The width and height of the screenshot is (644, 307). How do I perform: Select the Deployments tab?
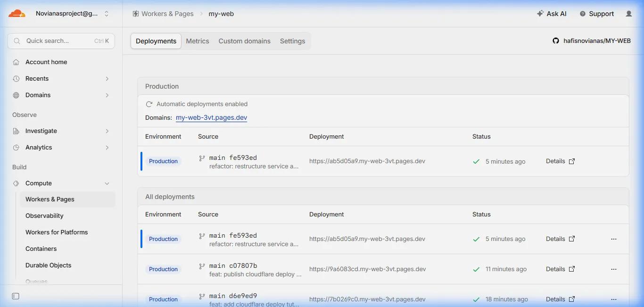pyautogui.click(x=156, y=41)
